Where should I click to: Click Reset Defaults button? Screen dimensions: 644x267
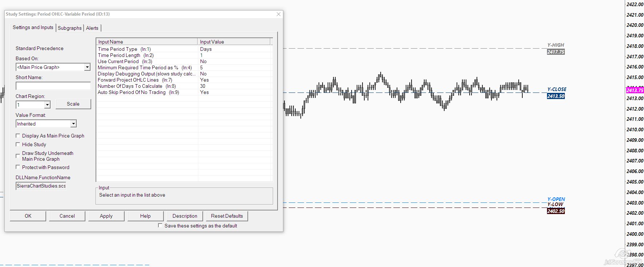(x=227, y=216)
